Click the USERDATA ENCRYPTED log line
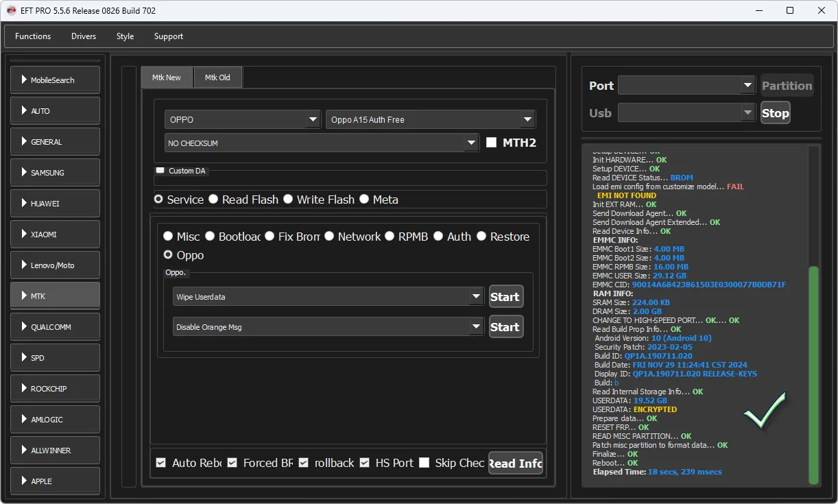838x504 pixels. [634, 409]
